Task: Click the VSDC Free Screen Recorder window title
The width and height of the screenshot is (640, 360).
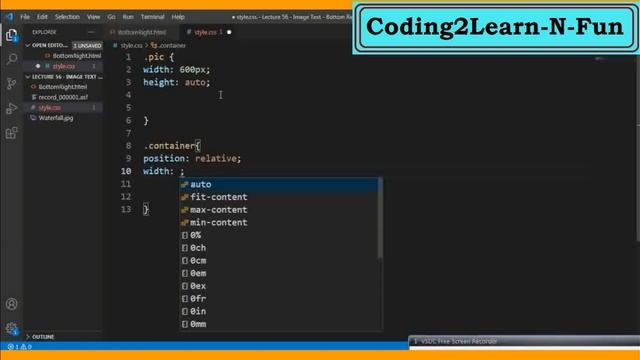Action: pos(460,341)
